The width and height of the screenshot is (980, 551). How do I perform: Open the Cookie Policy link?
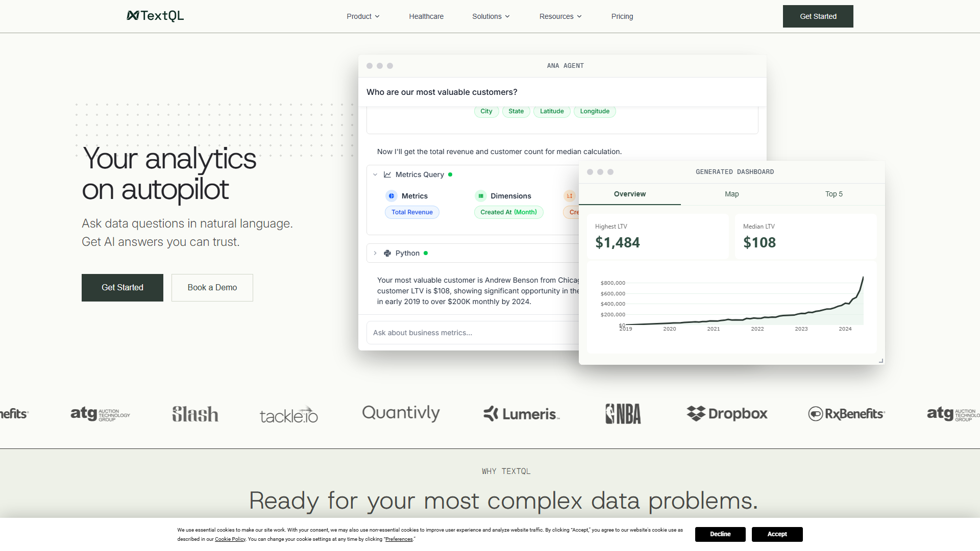(x=230, y=539)
